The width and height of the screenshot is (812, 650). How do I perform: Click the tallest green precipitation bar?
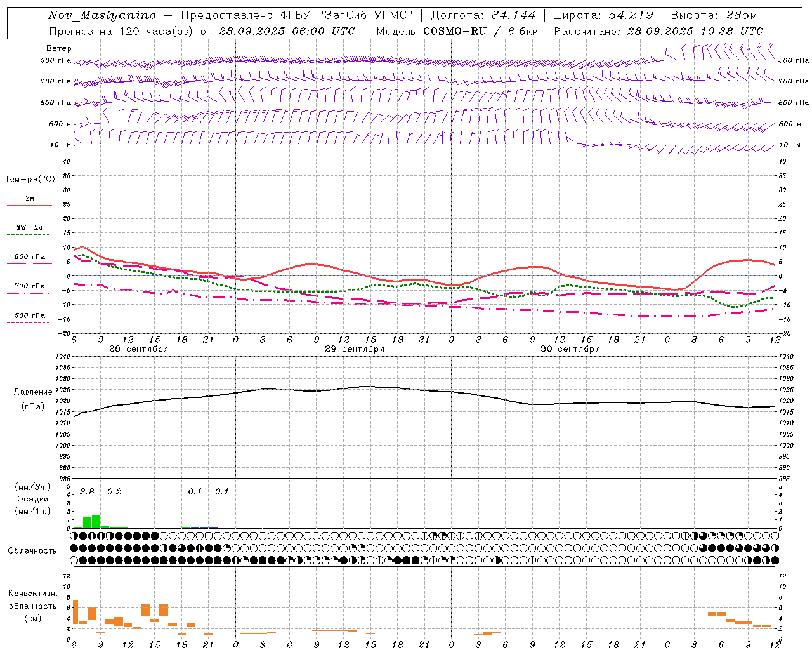pos(96,522)
